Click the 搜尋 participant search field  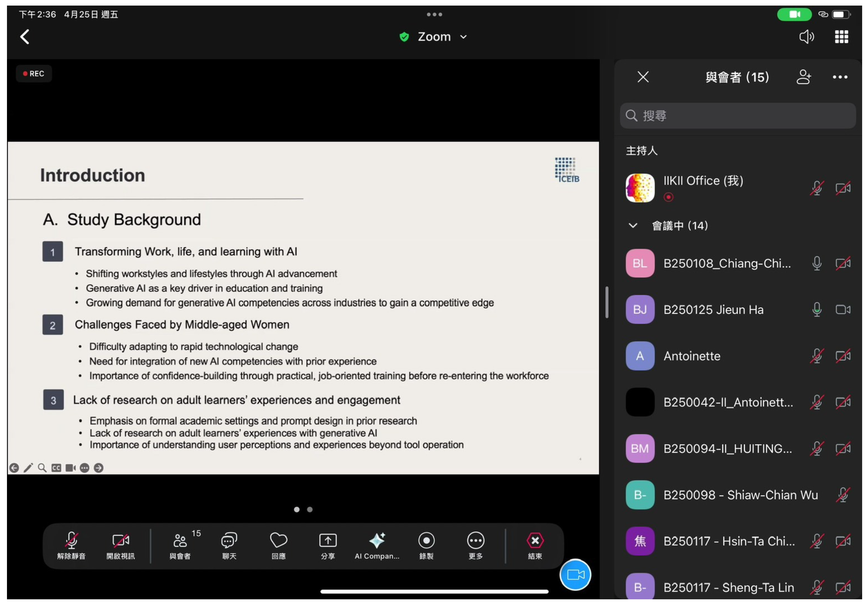737,116
